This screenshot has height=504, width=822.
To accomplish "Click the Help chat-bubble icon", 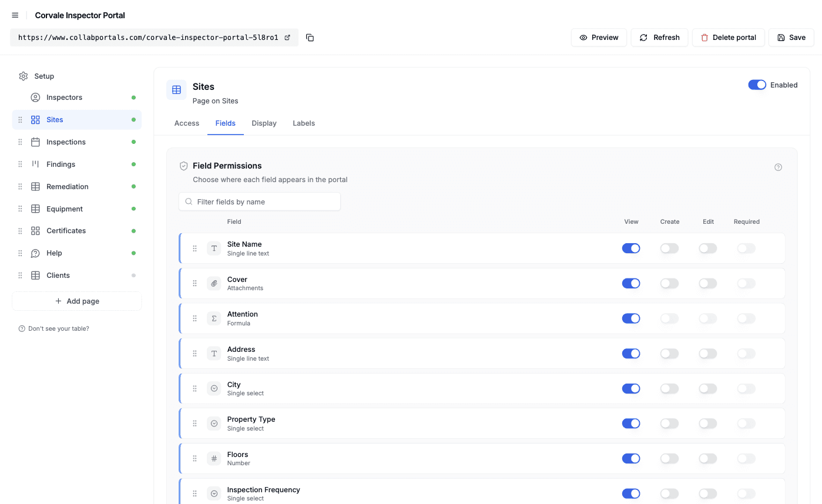I will 36,253.
